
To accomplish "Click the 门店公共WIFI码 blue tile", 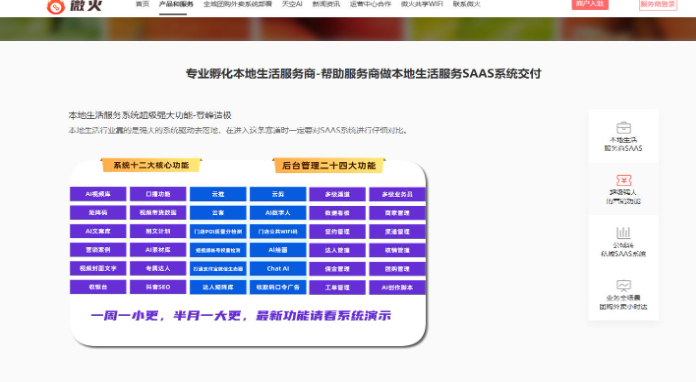I will pos(278,231).
